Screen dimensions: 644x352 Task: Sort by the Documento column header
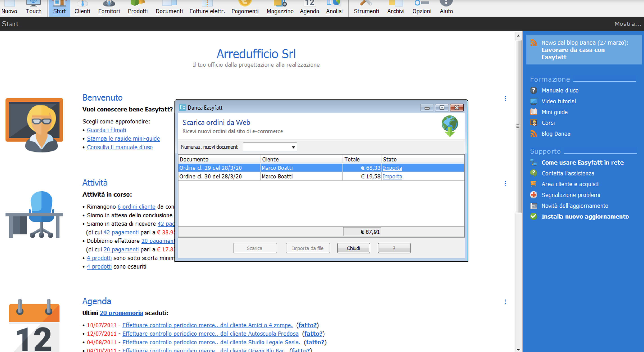click(x=219, y=159)
